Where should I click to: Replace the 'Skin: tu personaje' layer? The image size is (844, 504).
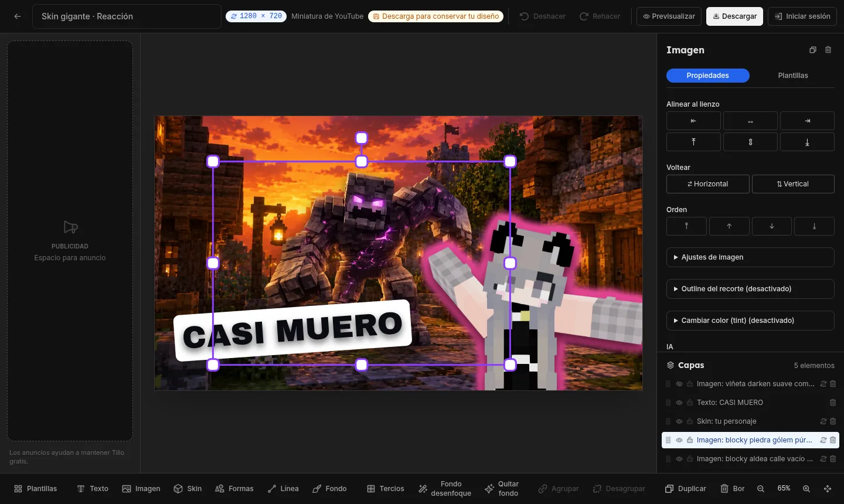click(823, 421)
